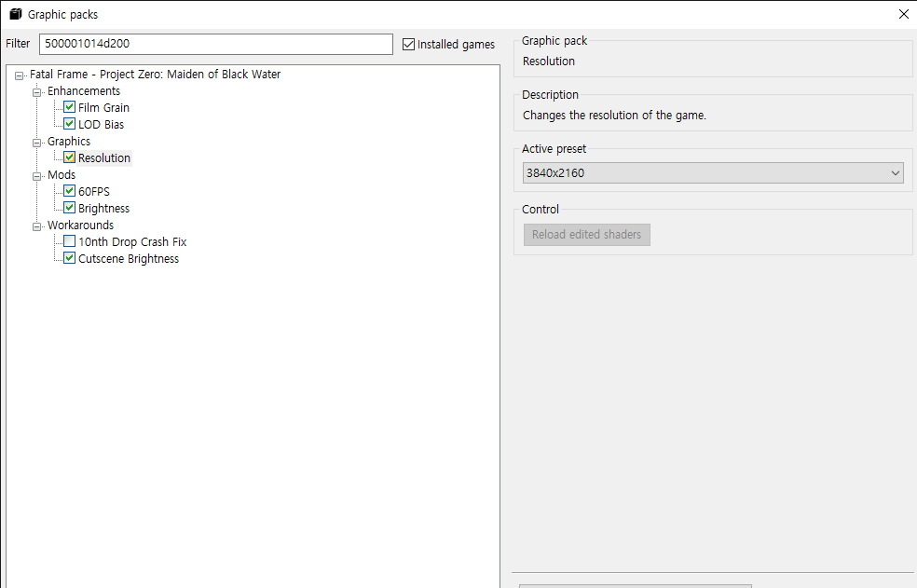
Task: Uncheck the Brightness mod checkbox
Action: 70,208
